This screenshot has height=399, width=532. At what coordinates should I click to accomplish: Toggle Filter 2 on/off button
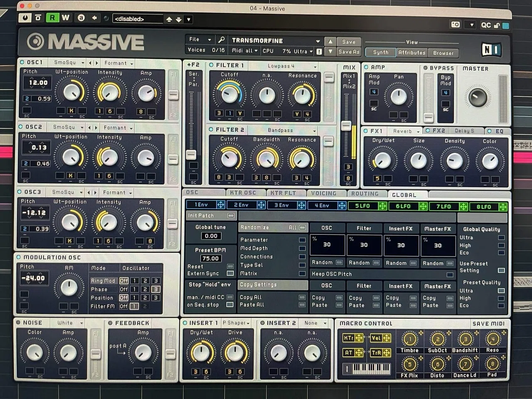(x=211, y=129)
